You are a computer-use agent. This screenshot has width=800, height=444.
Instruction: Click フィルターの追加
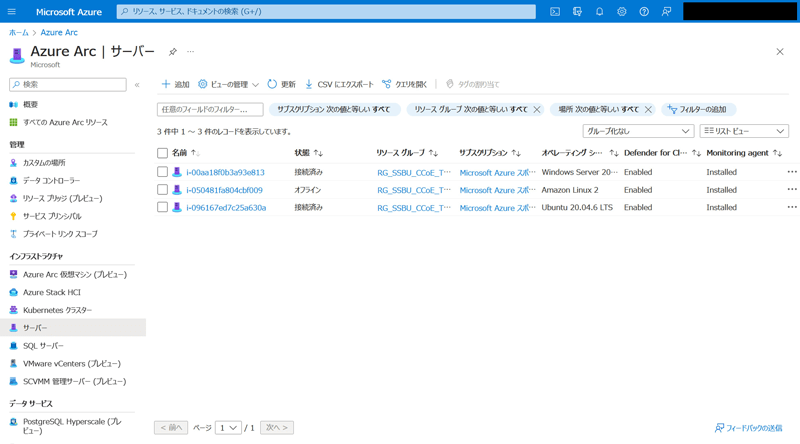(x=698, y=109)
